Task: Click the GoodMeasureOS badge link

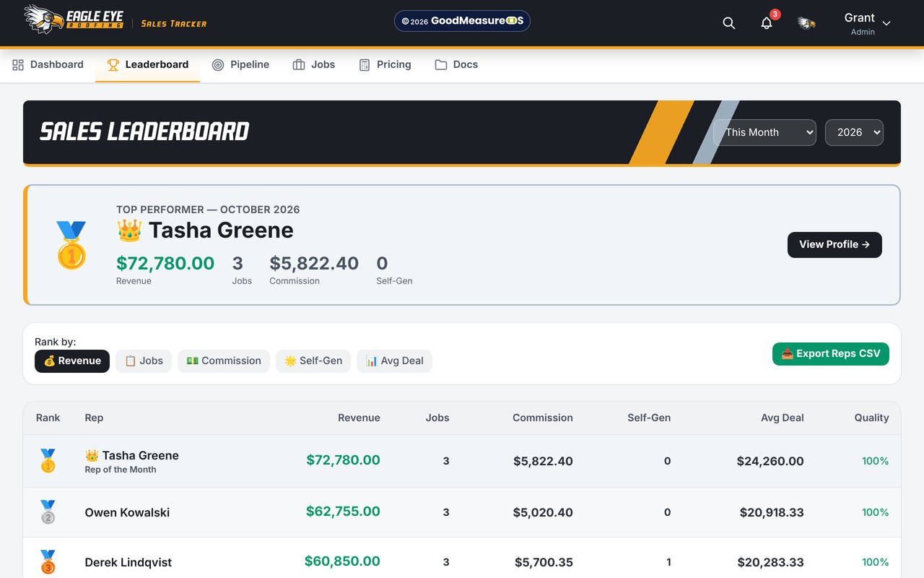Action: point(462,21)
